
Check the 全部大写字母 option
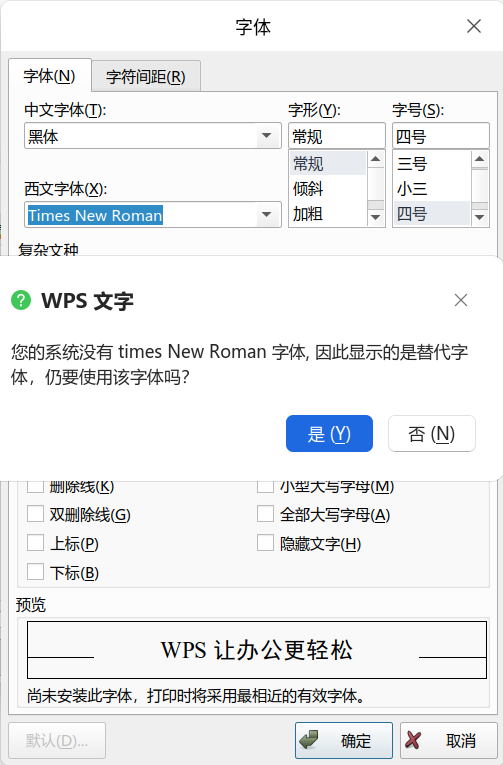point(265,514)
